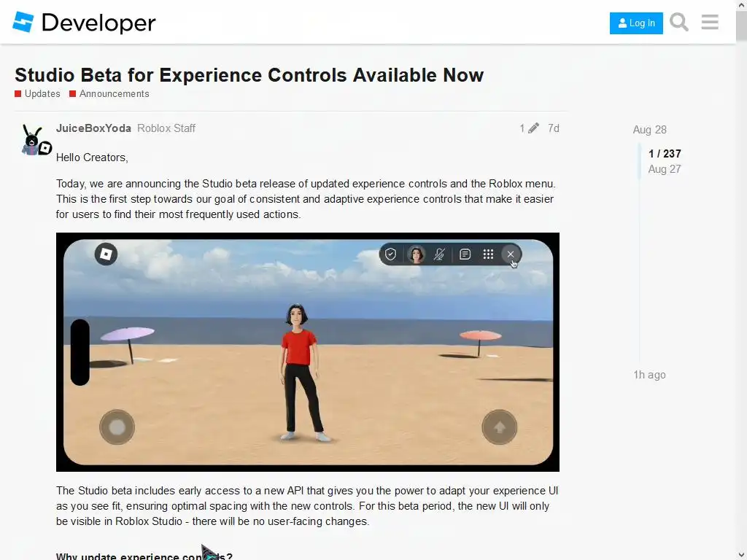Click the 1 / 237 timeline position indicator
Viewport: 747px width, 560px height.
pyautogui.click(x=665, y=154)
